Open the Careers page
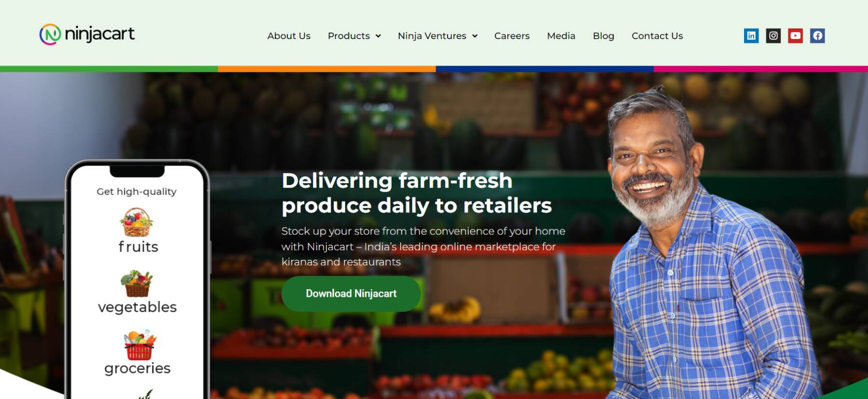Screen dimensions: 868x399 click(512, 36)
